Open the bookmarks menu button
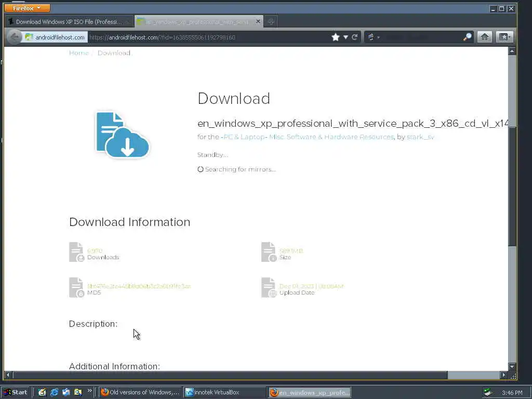The image size is (532, 399). 504,37
